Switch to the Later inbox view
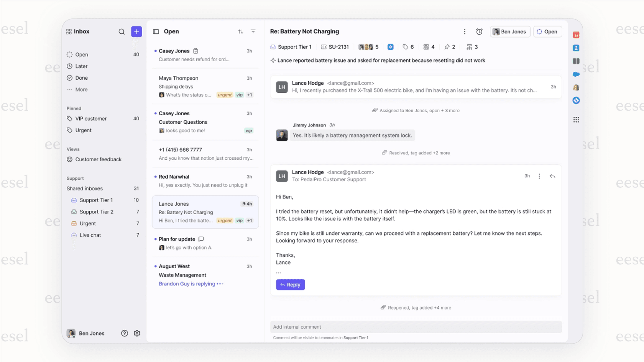644x362 pixels. coord(81,66)
